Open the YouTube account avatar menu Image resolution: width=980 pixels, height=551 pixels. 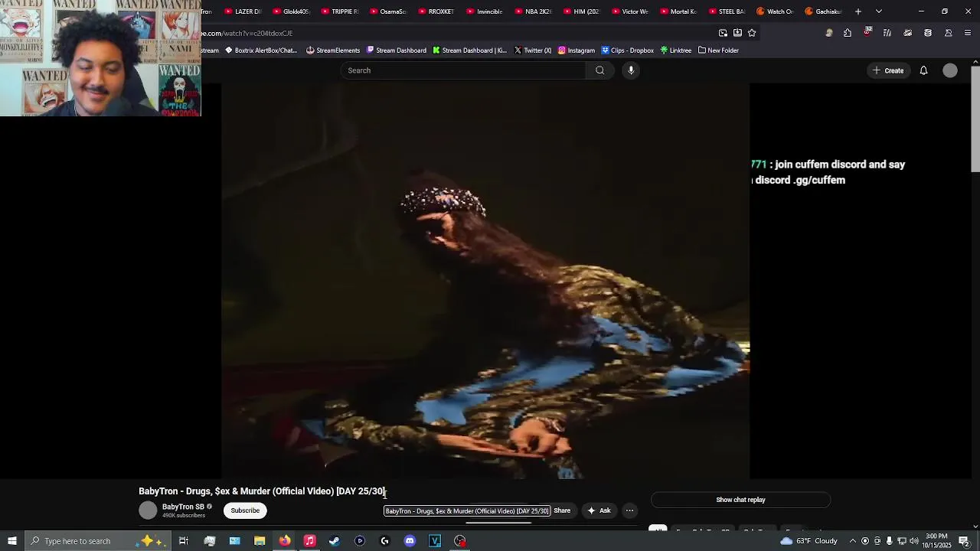click(x=950, y=70)
